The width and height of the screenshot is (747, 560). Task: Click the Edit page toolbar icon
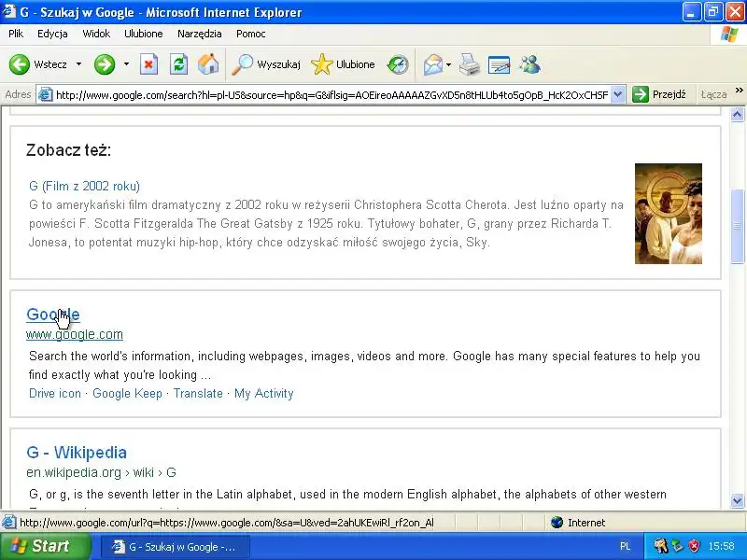pyautogui.click(x=499, y=64)
